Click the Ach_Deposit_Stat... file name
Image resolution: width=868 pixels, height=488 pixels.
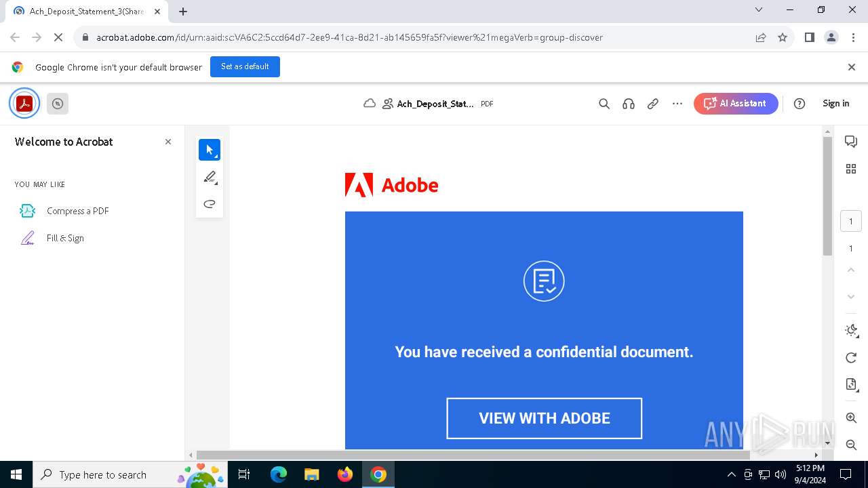435,104
